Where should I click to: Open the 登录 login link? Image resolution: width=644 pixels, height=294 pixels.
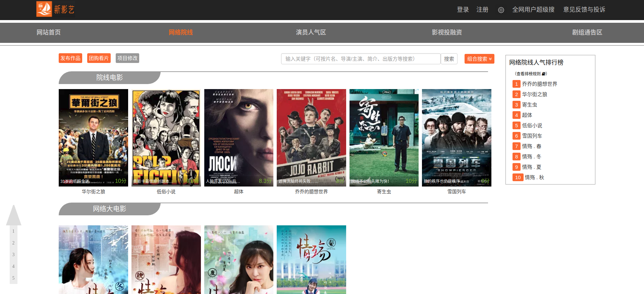click(463, 10)
